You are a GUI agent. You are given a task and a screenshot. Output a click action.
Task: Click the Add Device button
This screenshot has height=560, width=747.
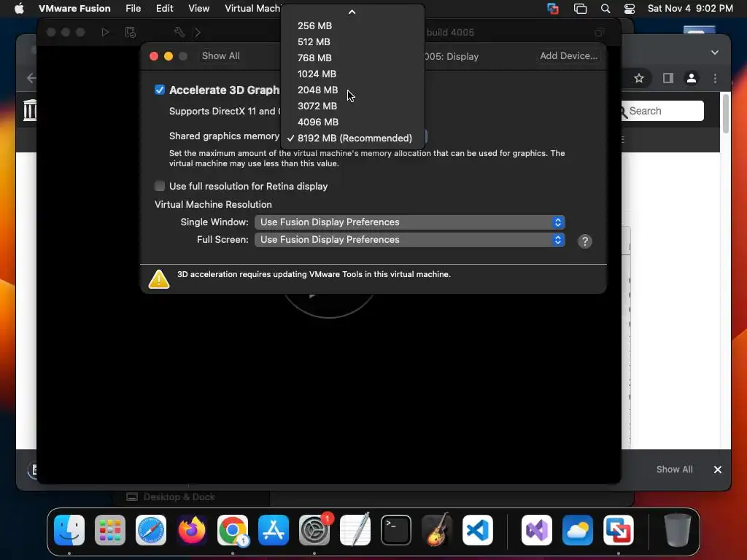click(568, 55)
